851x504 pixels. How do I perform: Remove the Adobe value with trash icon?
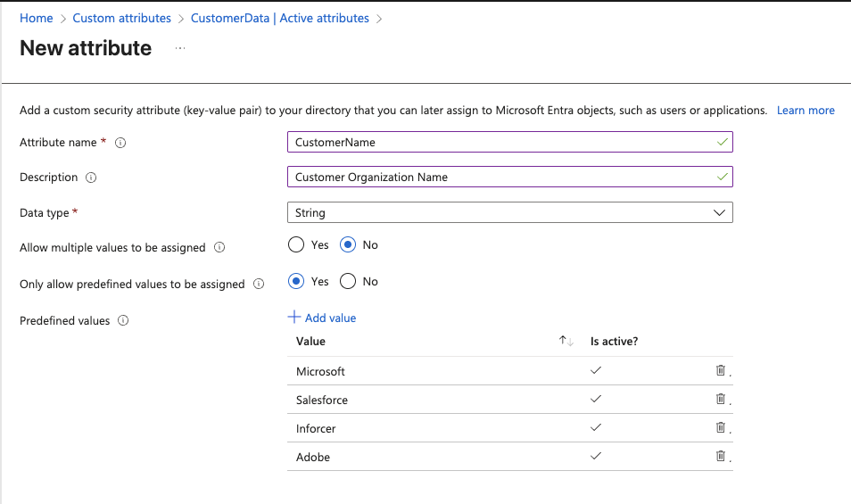pos(720,457)
